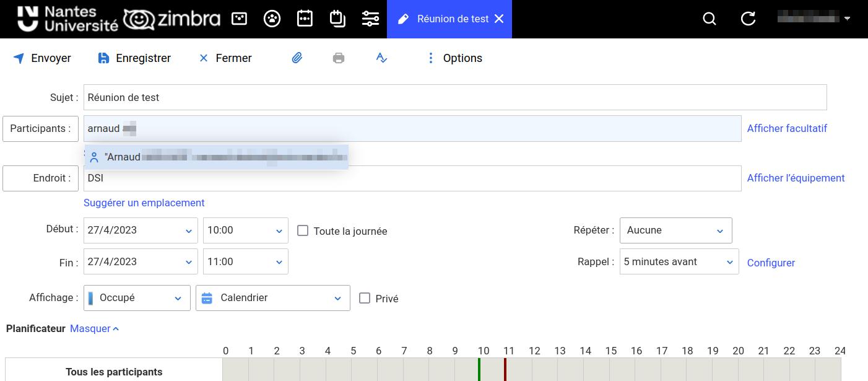This screenshot has height=381, width=868.
Task: Collapse the Planificateur with Masquer
Action: coord(94,328)
